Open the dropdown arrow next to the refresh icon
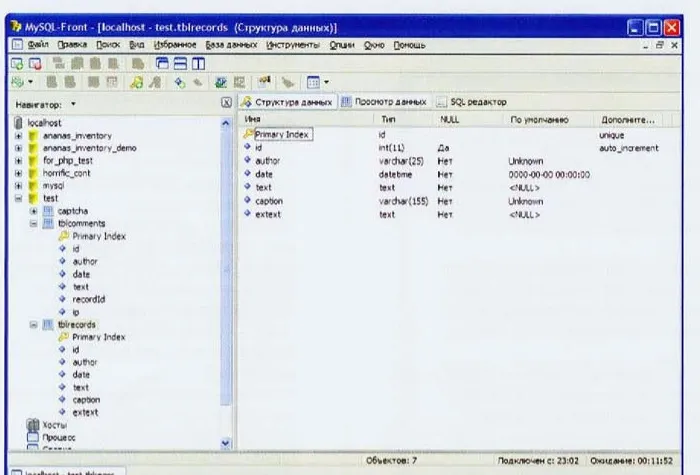The height and width of the screenshot is (475, 700). 30,82
